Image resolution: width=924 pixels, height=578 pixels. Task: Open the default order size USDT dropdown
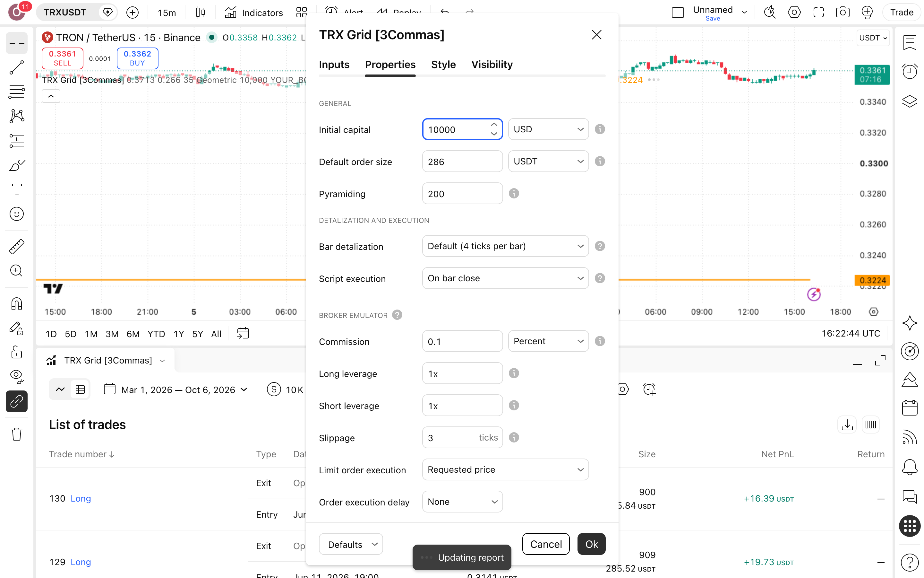point(548,161)
